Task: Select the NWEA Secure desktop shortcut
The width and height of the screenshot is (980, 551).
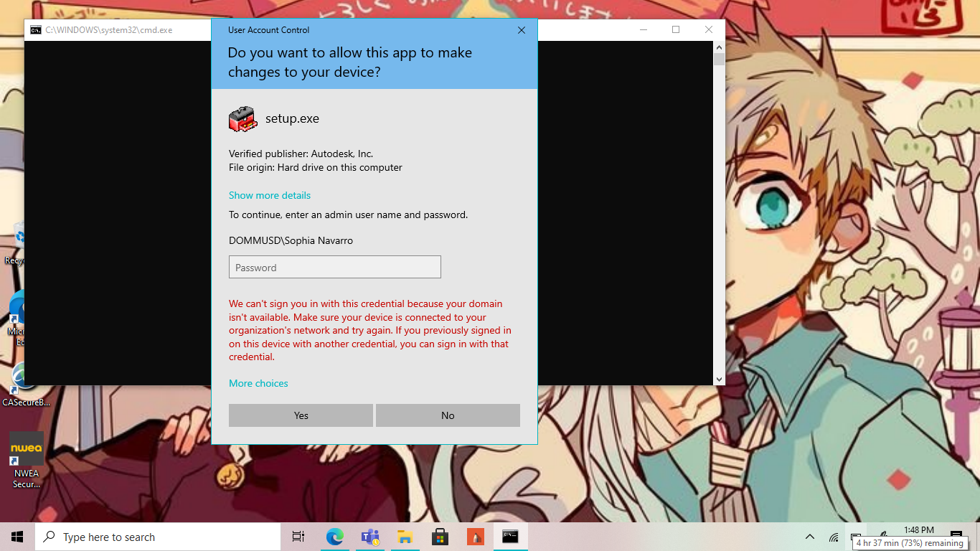Action: [x=27, y=460]
